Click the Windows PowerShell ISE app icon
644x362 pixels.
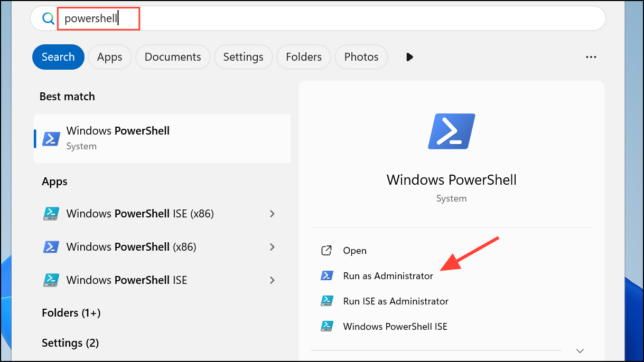click(x=51, y=280)
